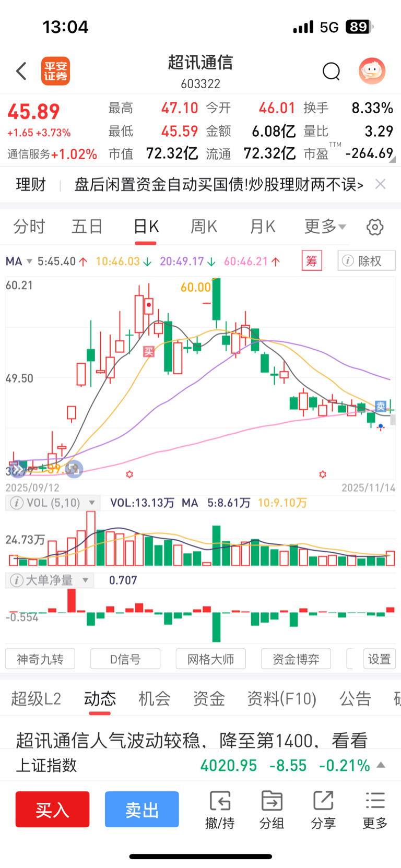Viewport: 401px width, 868px height.
Task: Tap the MA 60:46.21 value
Action: click(x=252, y=261)
